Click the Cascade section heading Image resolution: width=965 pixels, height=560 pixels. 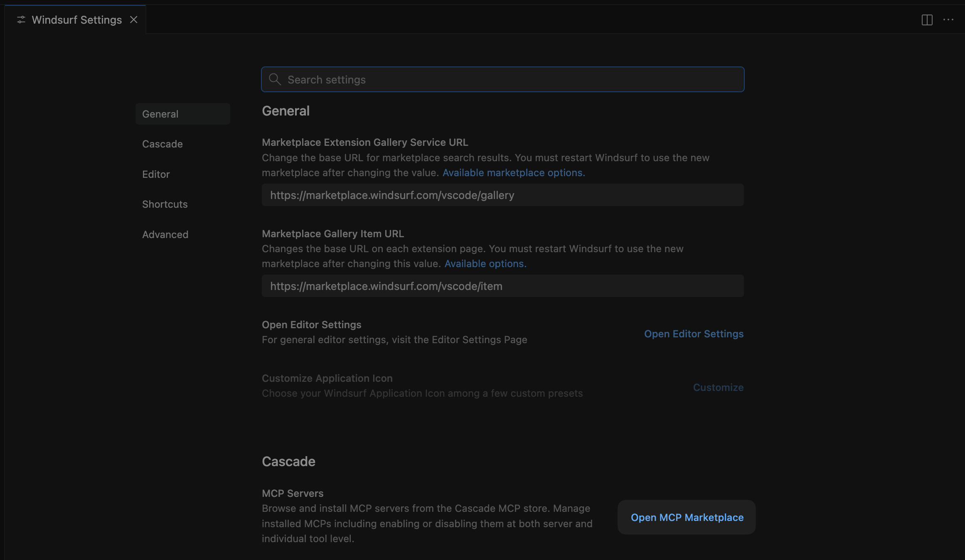[x=288, y=462]
